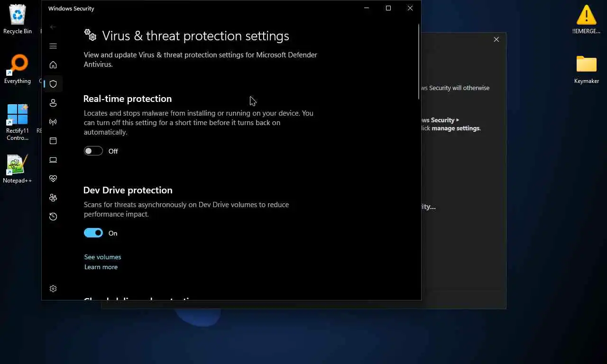
Task: Click the Windows Security window scrollbar
Action: [x=419, y=62]
